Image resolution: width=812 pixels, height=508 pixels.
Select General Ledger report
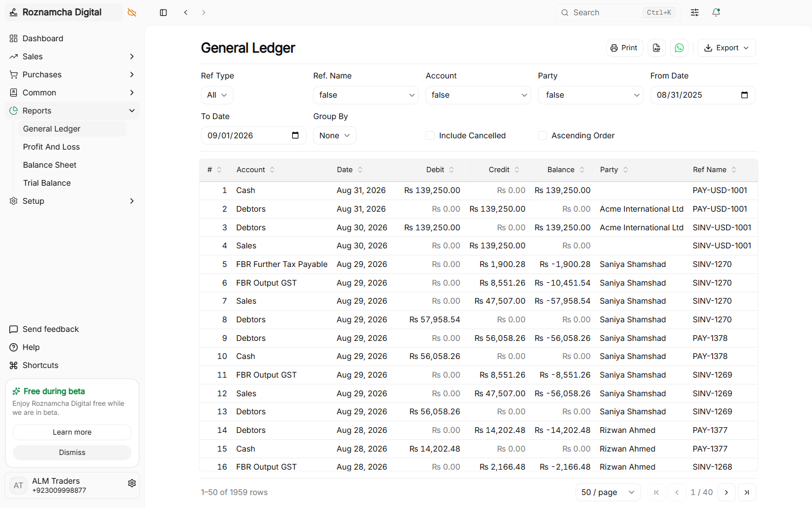tap(72, 129)
